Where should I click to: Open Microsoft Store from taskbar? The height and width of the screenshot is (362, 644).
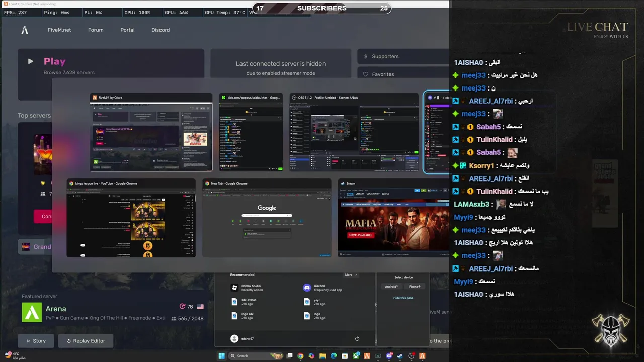point(345,356)
